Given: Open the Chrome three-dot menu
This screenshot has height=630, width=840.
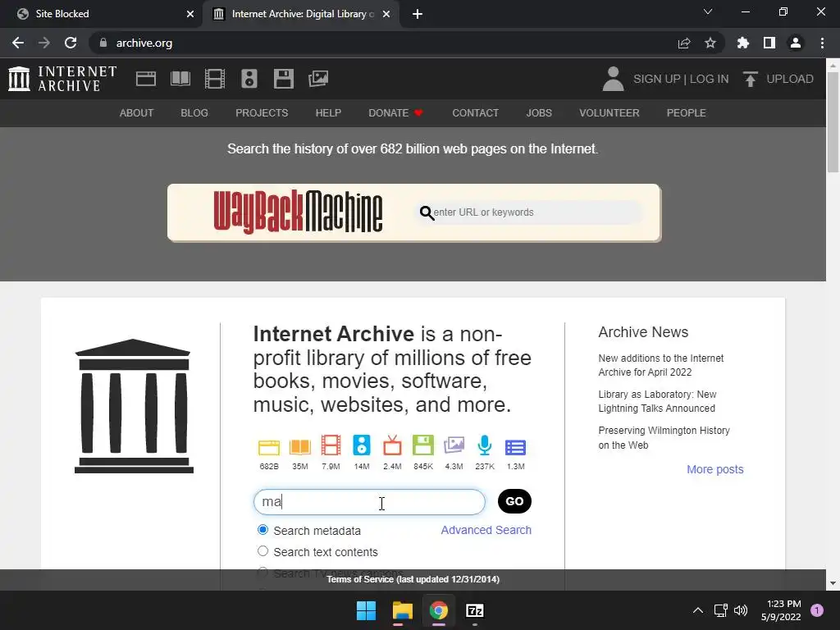Looking at the screenshot, I should click(822, 43).
